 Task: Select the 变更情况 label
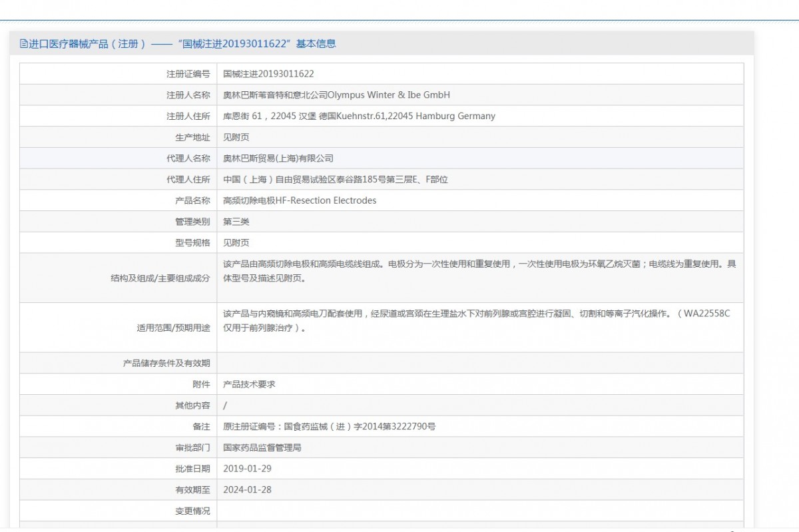click(x=193, y=511)
